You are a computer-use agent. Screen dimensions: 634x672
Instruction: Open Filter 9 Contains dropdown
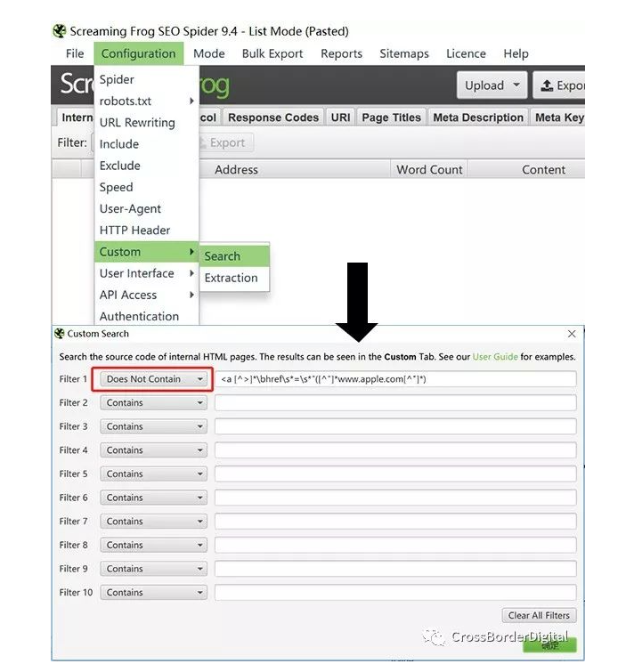[153, 569]
